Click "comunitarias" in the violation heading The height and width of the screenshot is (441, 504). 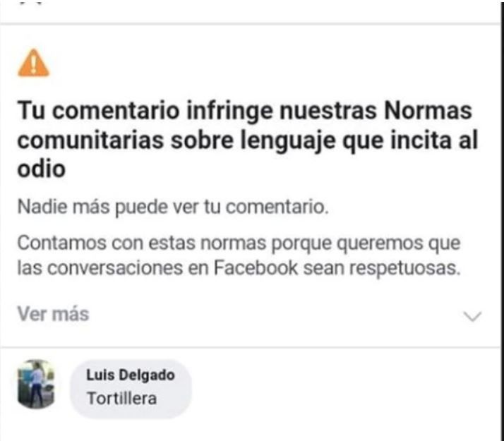[88, 141]
